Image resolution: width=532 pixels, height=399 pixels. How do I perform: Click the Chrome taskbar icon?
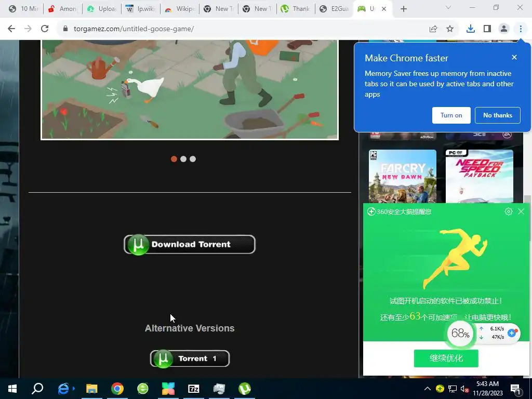117,389
